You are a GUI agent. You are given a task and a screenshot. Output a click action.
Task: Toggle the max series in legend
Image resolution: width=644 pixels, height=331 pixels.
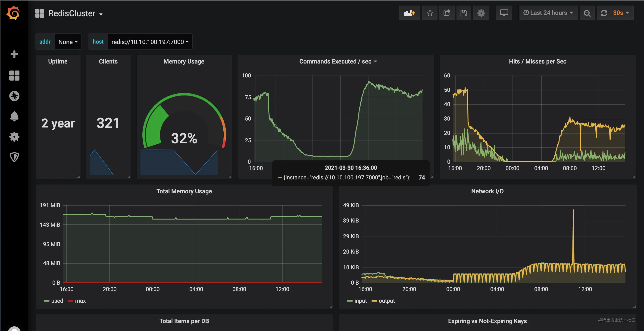(x=80, y=301)
